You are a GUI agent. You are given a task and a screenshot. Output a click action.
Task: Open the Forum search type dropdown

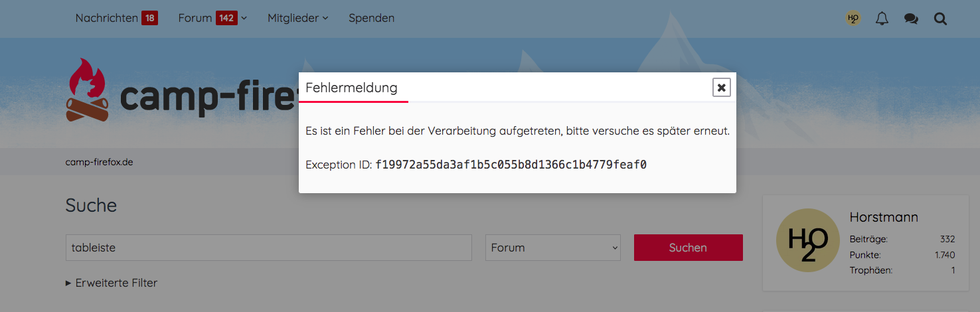tap(553, 248)
